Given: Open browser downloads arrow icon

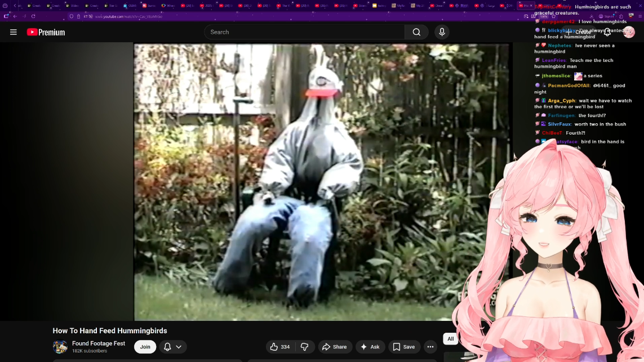Looking at the screenshot, I should tap(592, 16).
